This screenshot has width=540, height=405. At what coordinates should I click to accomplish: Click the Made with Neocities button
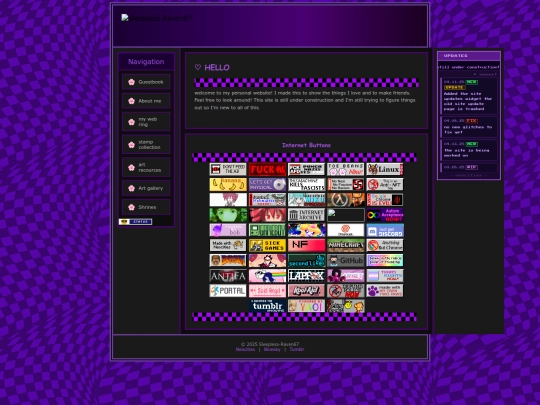[228, 245]
